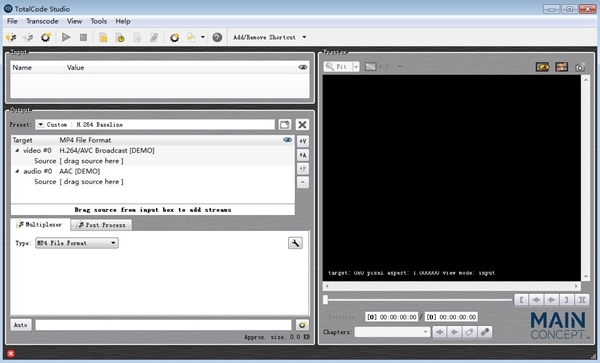The image size is (600, 363).
Task: Click the crossed filmstrip preview icon
Action: [561, 67]
